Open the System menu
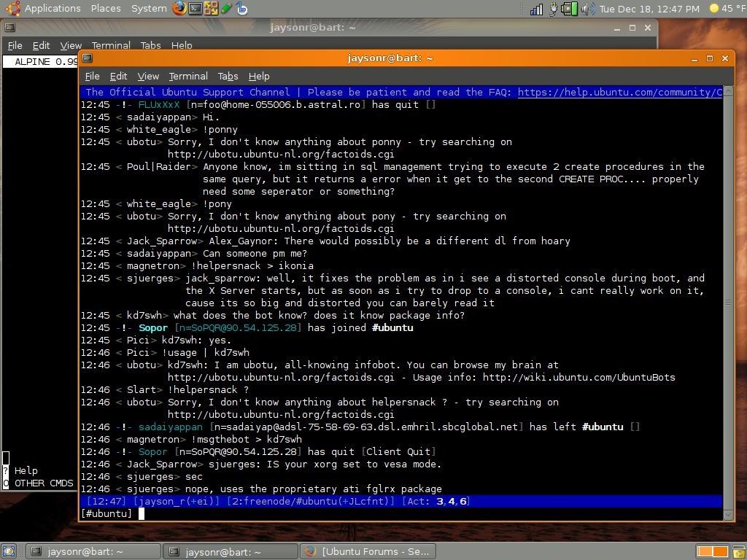Screen dimensions: 747x560 click(149, 9)
